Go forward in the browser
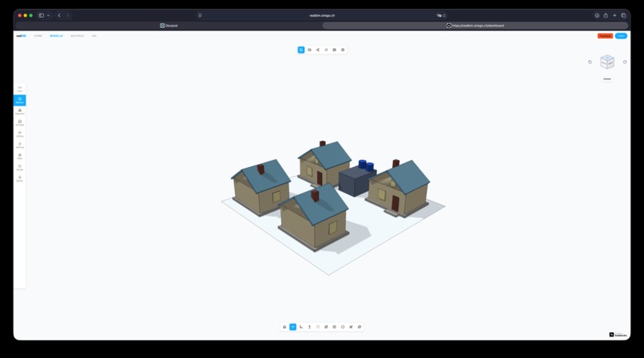This screenshot has width=644, height=358. point(68,16)
